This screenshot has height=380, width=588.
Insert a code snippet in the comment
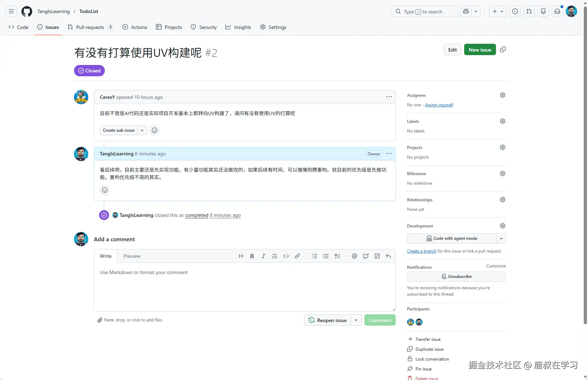coord(286,256)
